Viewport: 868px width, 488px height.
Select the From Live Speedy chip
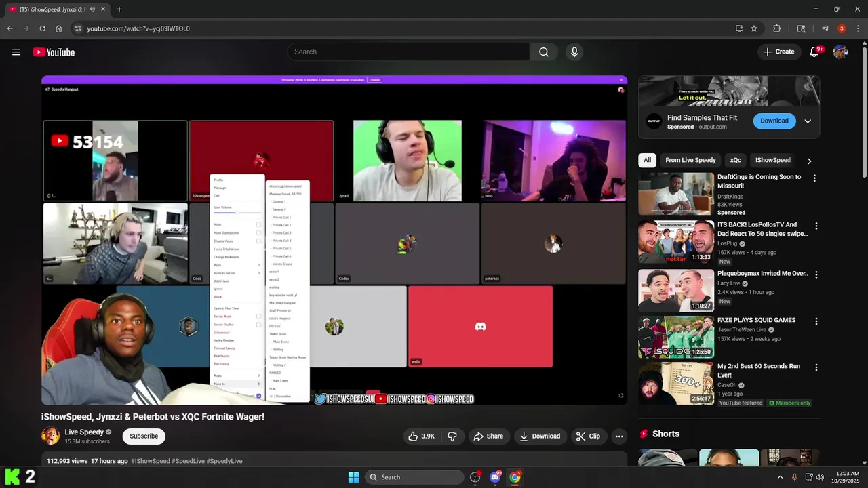(690, 161)
